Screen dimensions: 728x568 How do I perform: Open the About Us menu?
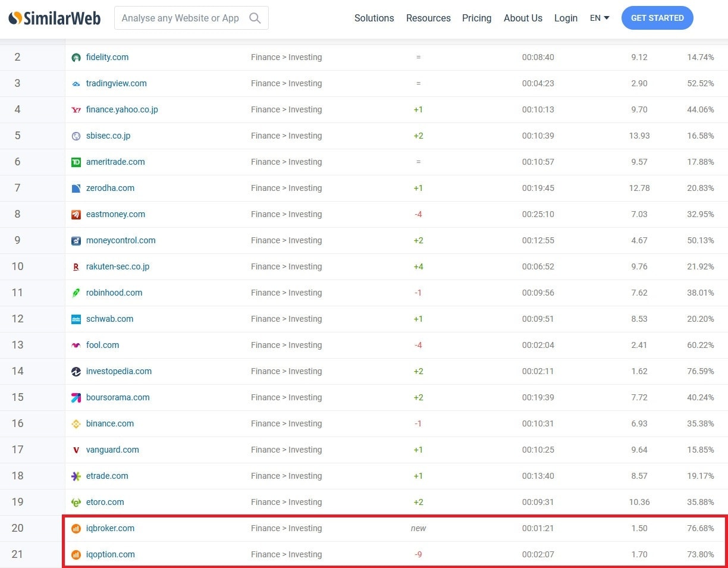(x=523, y=18)
